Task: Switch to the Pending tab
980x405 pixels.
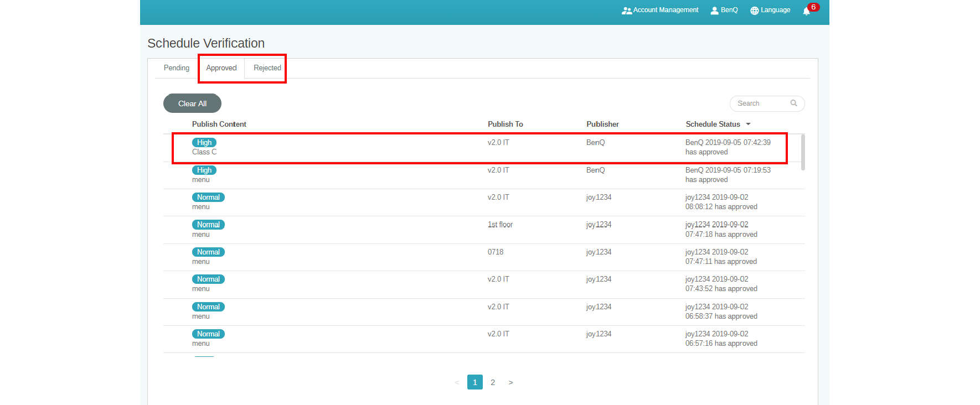Action: (x=177, y=67)
